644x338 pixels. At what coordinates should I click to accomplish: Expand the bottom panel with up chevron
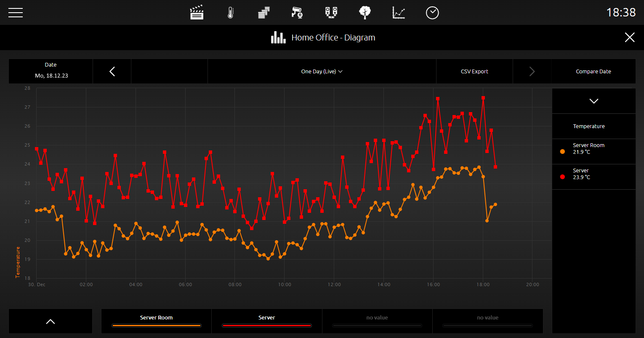pyautogui.click(x=51, y=321)
